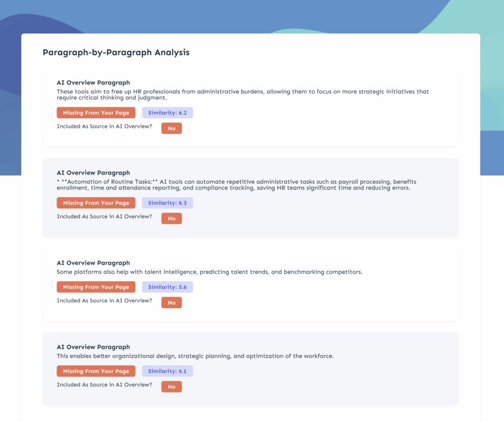The image size is (504, 422).
Task: Click the No badge under Similarity 6.3
Action: (x=172, y=219)
